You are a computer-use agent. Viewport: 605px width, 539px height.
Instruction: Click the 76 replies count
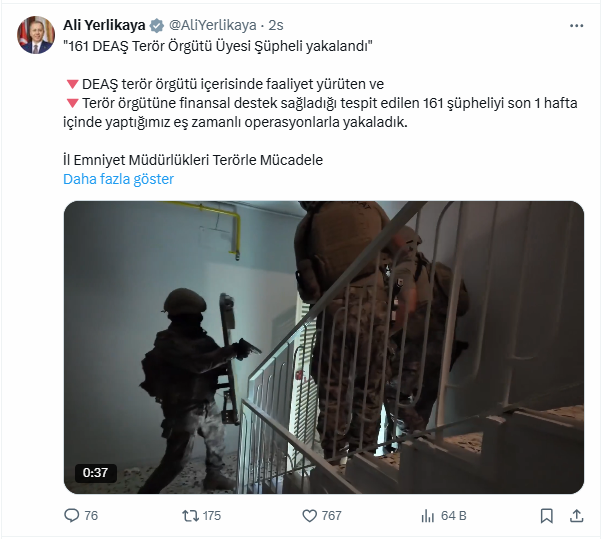(91, 515)
